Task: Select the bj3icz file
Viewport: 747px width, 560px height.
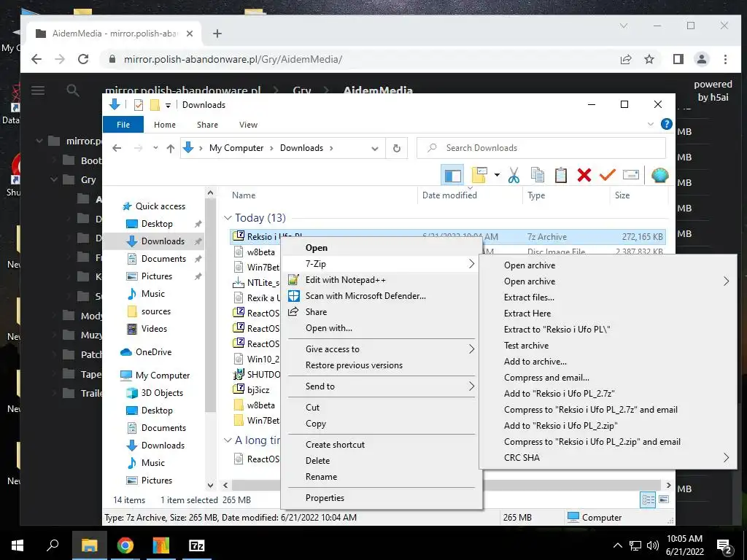Action: [251, 390]
